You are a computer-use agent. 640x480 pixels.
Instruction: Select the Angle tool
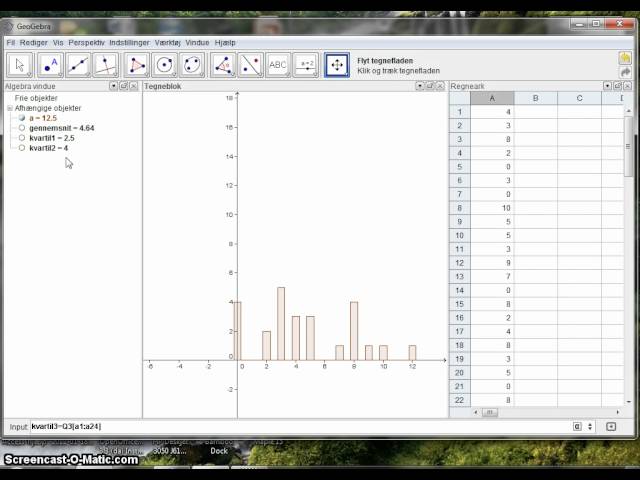tap(223, 65)
